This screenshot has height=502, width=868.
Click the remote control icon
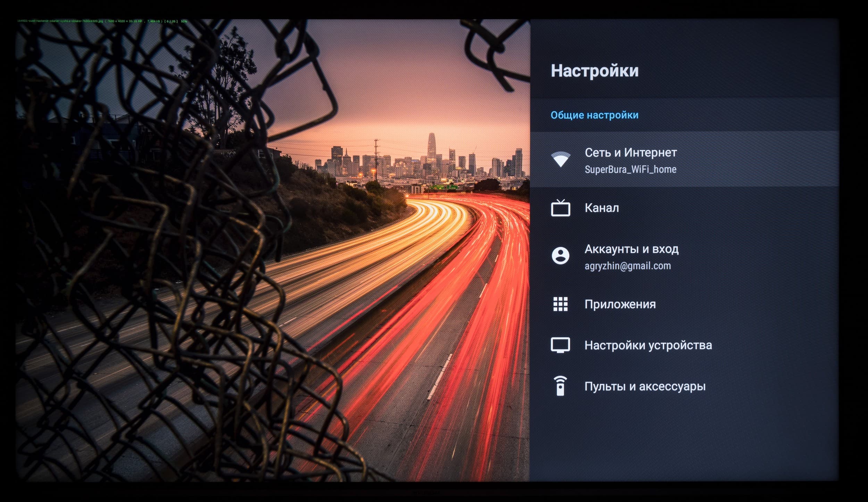(560, 386)
